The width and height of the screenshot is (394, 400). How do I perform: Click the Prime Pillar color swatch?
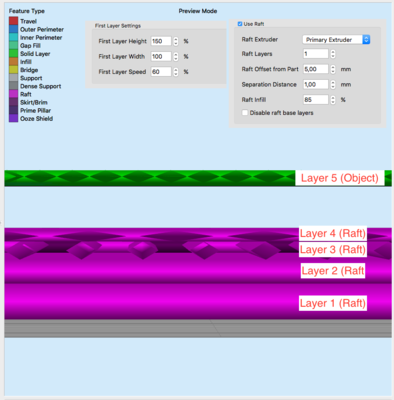pos(13,110)
